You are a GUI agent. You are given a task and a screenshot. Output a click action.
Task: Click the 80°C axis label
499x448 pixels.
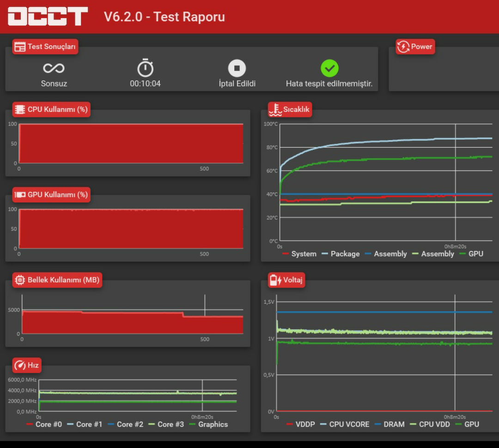click(x=272, y=147)
